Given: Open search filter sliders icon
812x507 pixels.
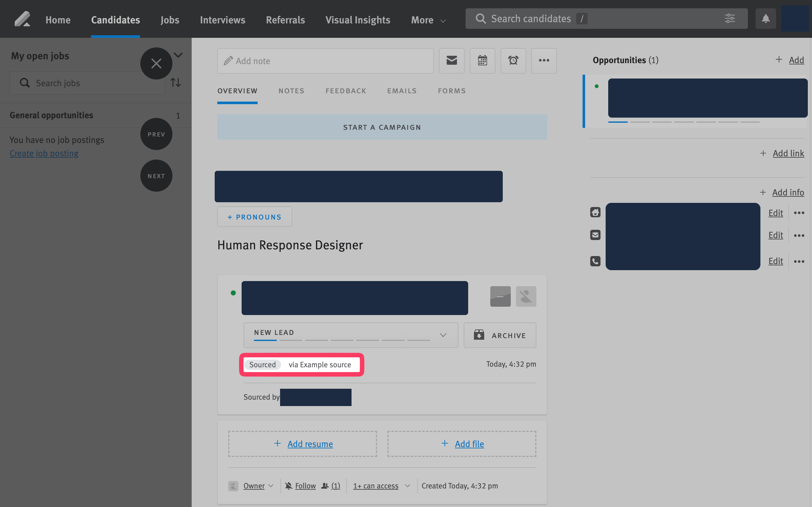Looking at the screenshot, I should (730, 19).
